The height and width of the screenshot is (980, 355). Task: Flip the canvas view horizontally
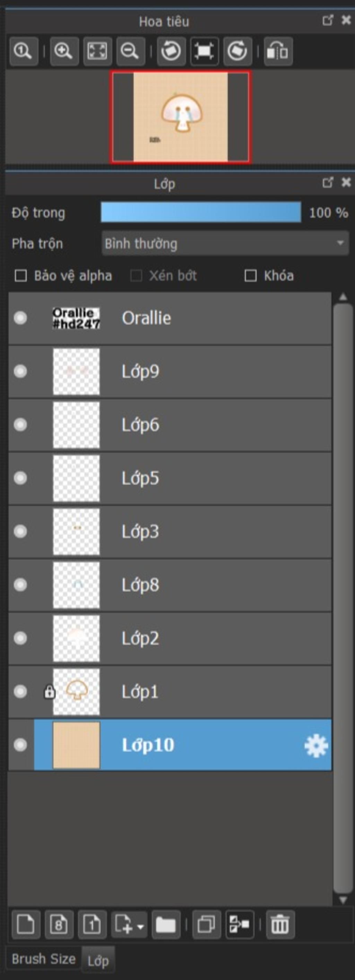[278, 51]
